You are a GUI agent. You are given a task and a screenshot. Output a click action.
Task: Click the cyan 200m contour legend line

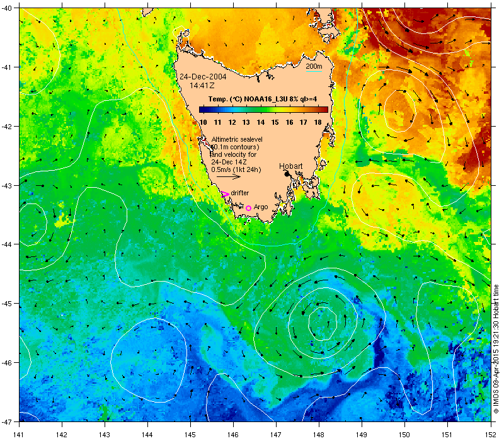(x=314, y=71)
